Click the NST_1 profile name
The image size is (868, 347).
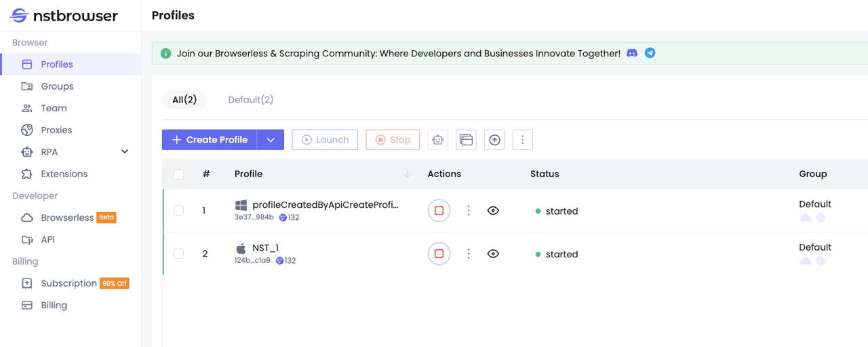click(x=266, y=248)
